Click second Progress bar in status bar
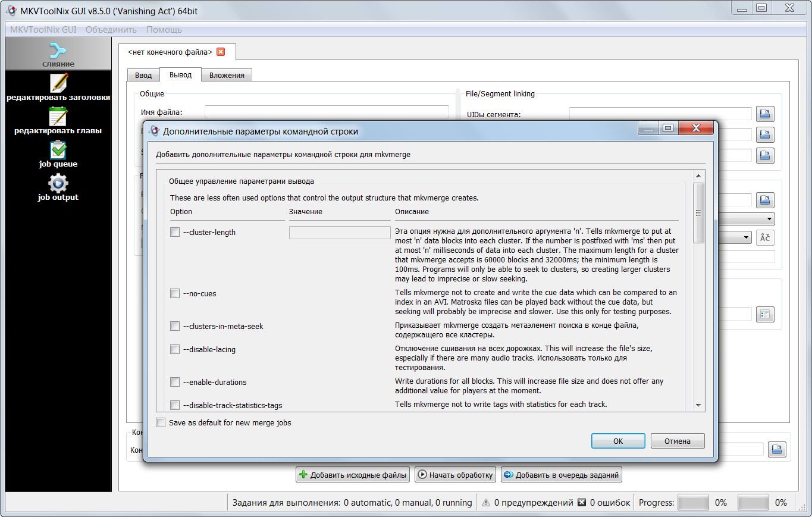The width and height of the screenshot is (812, 517). [753, 503]
